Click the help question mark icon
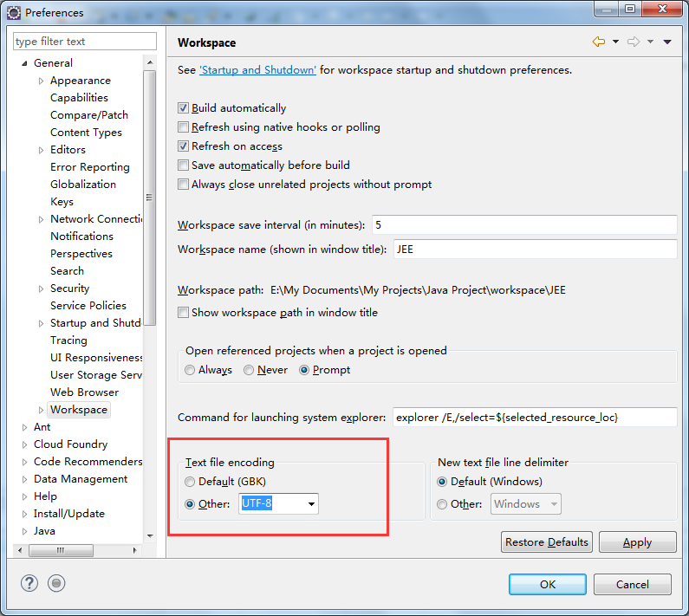 tap(28, 584)
